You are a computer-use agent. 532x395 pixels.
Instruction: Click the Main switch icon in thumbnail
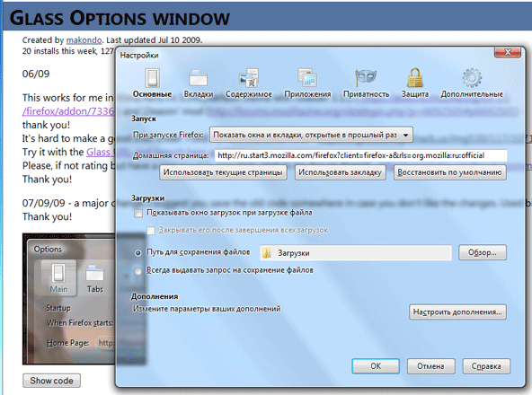pos(58,273)
